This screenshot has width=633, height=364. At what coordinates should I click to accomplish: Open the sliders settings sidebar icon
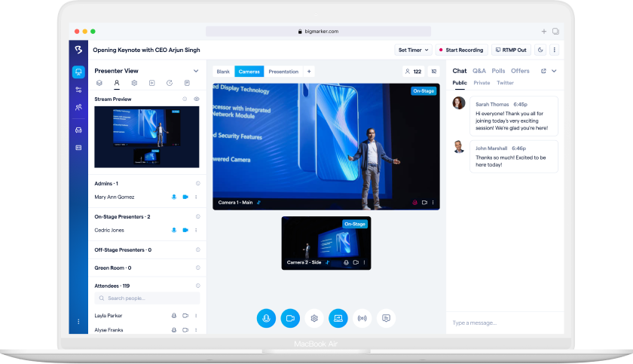[x=78, y=90]
